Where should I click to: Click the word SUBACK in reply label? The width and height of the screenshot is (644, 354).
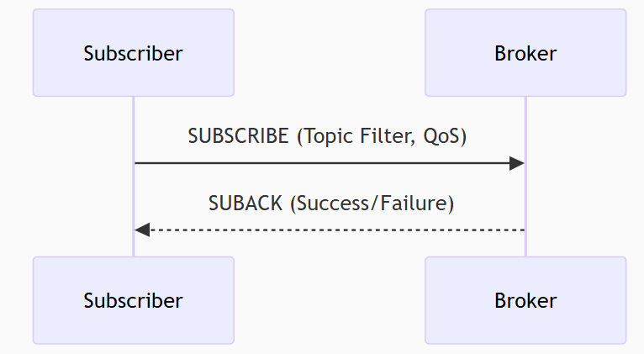(245, 203)
